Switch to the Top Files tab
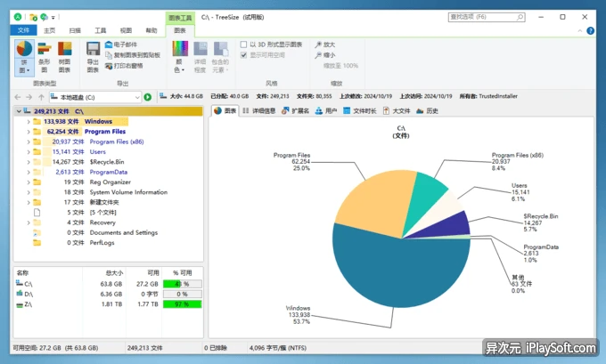This screenshot has width=606, height=364. [x=397, y=110]
